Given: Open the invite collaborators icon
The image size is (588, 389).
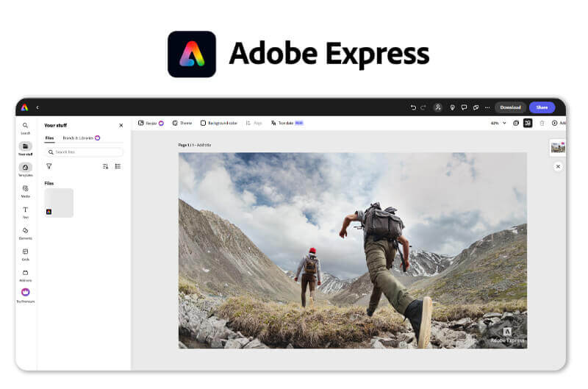Looking at the screenshot, I should pos(437,107).
